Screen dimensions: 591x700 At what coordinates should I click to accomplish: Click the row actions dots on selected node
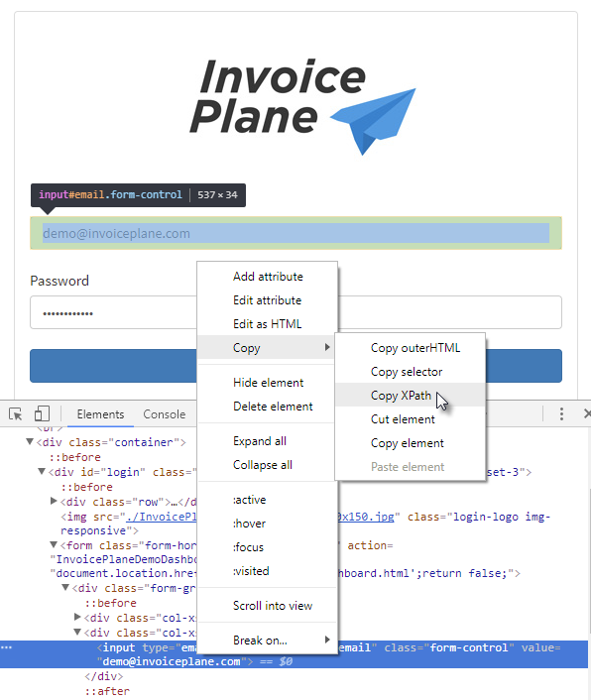point(6,647)
